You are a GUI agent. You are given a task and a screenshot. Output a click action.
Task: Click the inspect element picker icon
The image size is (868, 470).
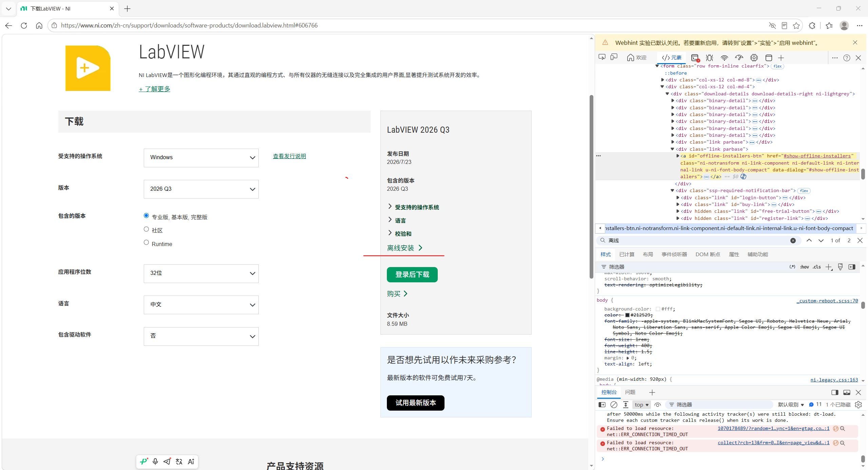pos(602,57)
